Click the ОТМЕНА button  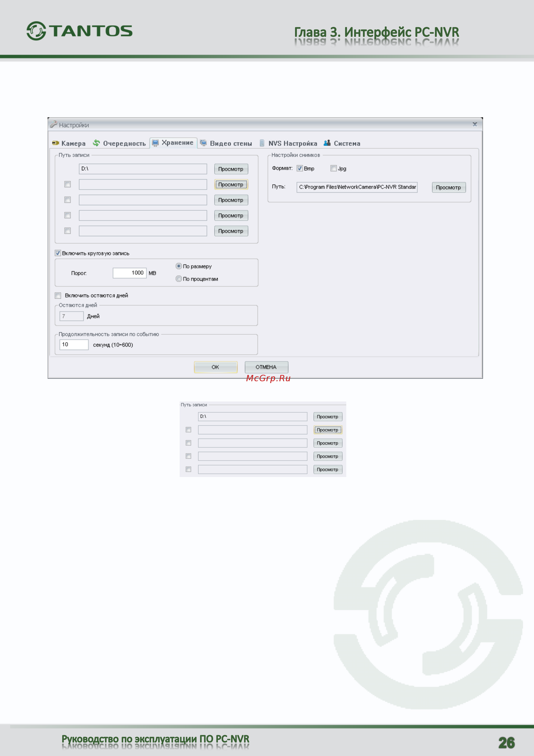pos(266,367)
